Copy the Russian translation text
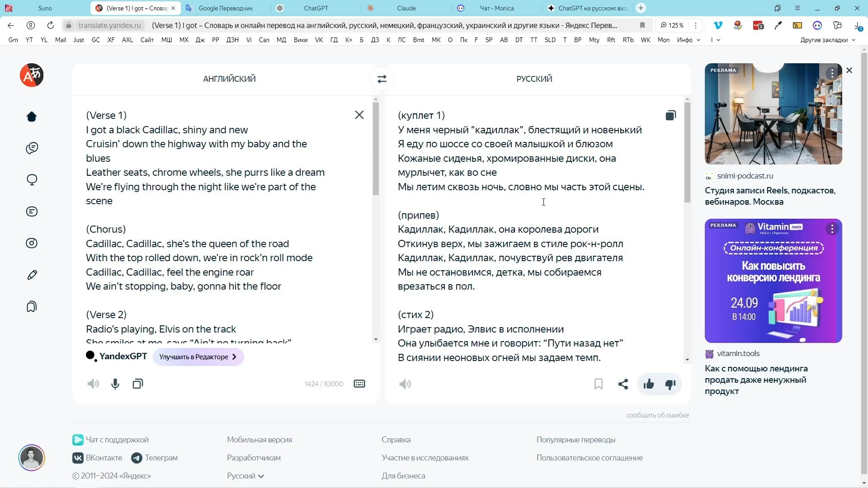 pyautogui.click(x=671, y=115)
